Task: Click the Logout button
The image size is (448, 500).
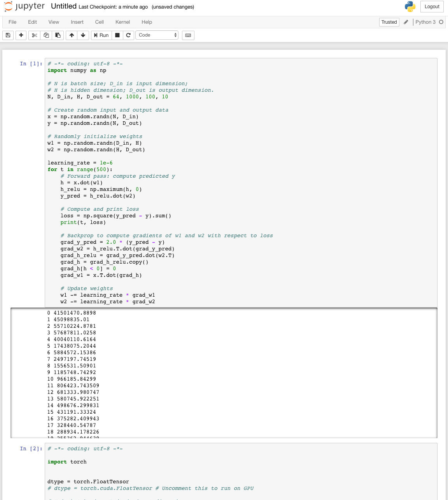Action: [x=432, y=7]
